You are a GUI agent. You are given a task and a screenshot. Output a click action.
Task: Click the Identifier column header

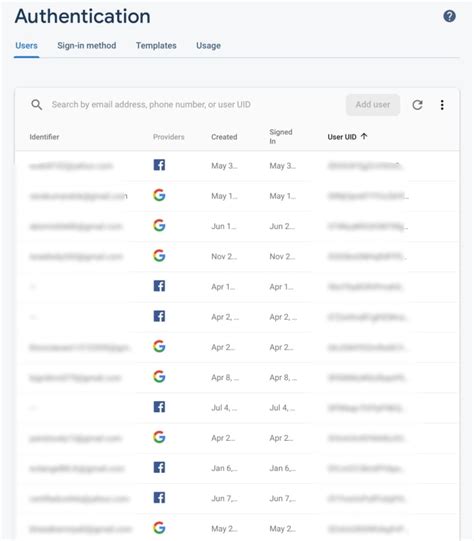[x=44, y=137]
